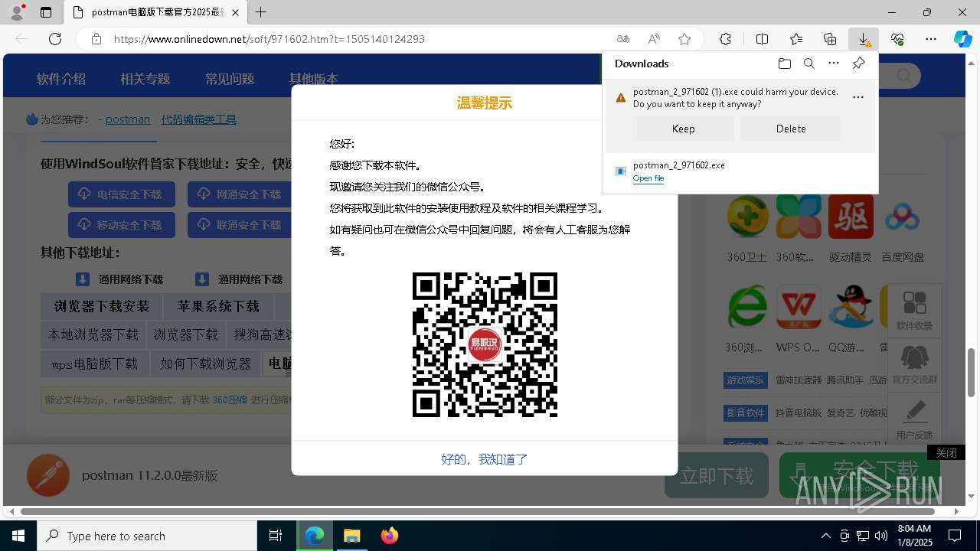Open Windows Start menu
The height and width of the screenshot is (551, 980).
click(x=18, y=536)
